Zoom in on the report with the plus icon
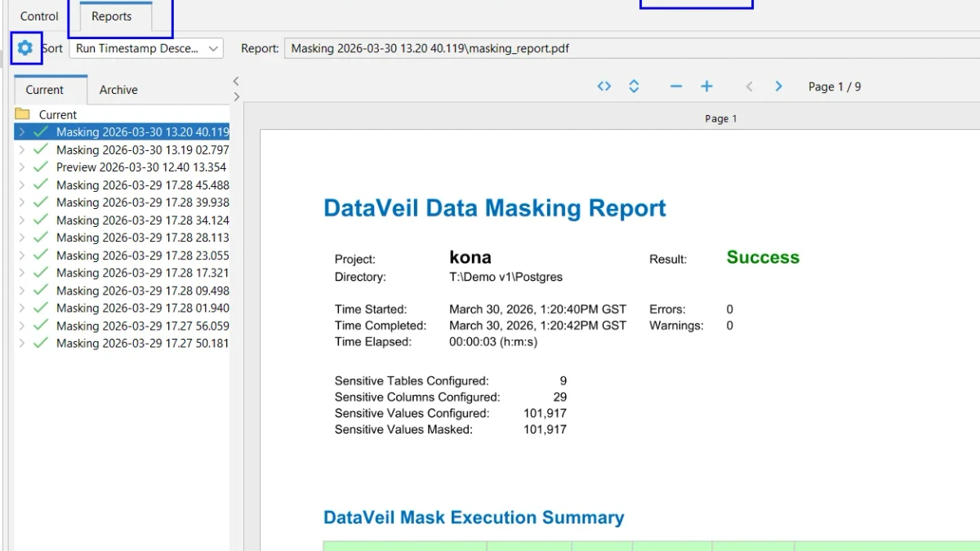 point(707,87)
